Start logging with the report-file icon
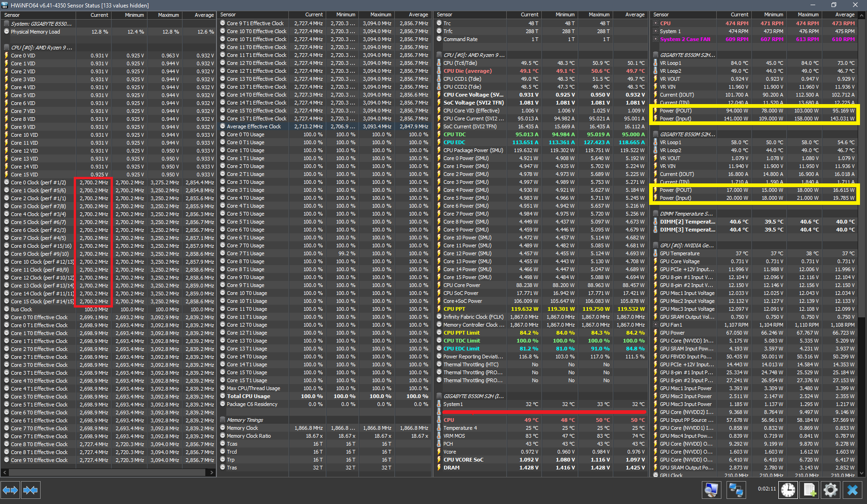867x504 pixels. pyautogui.click(x=810, y=490)
